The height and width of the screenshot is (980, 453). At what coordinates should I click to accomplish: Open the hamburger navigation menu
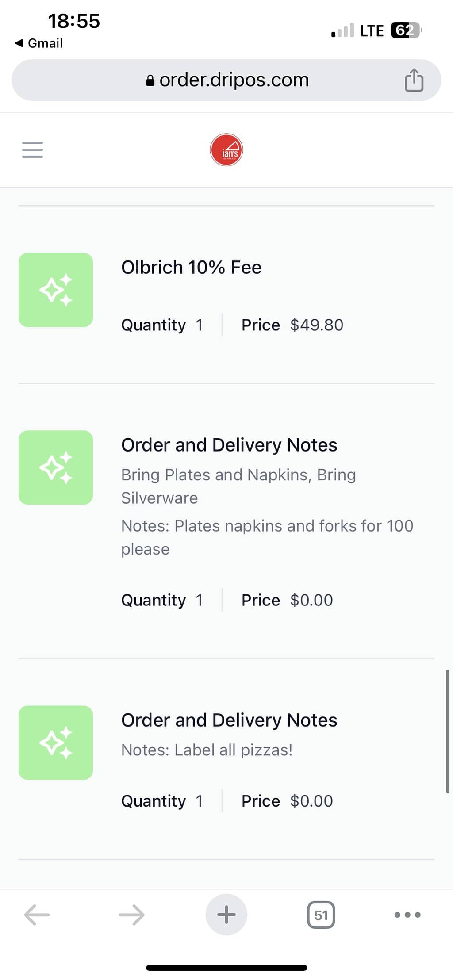click(x=32, y=149)
